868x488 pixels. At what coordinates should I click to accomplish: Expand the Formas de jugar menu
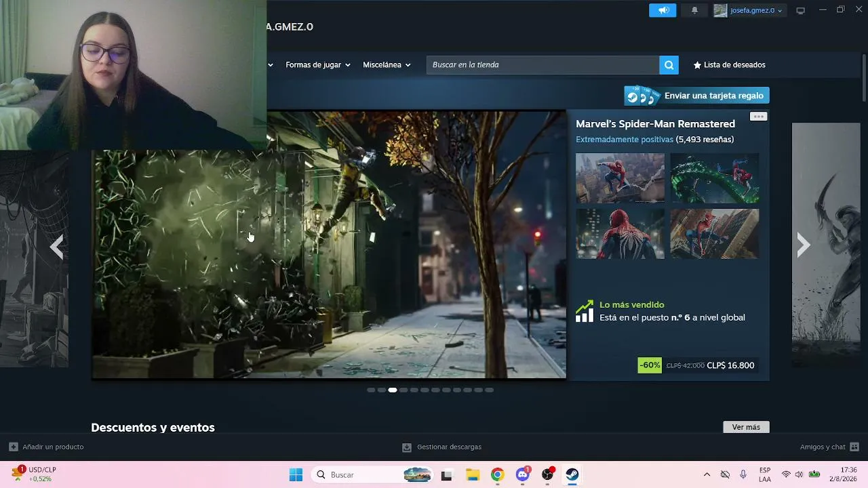click(x=318, y=65)
